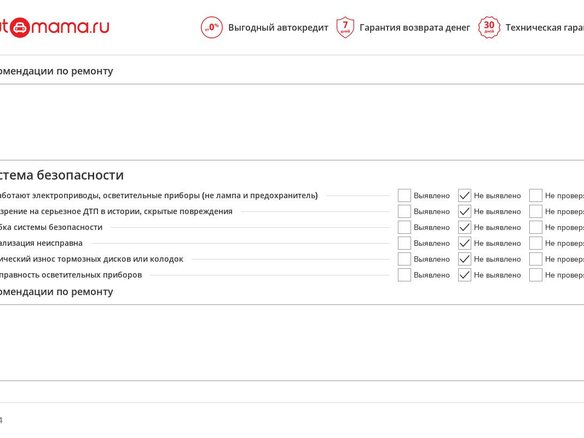Check 'Выявлено' for the системы безопасности error row
This screenshot has width=584, height=438.
pyautogui.click(x=404, y=227)
